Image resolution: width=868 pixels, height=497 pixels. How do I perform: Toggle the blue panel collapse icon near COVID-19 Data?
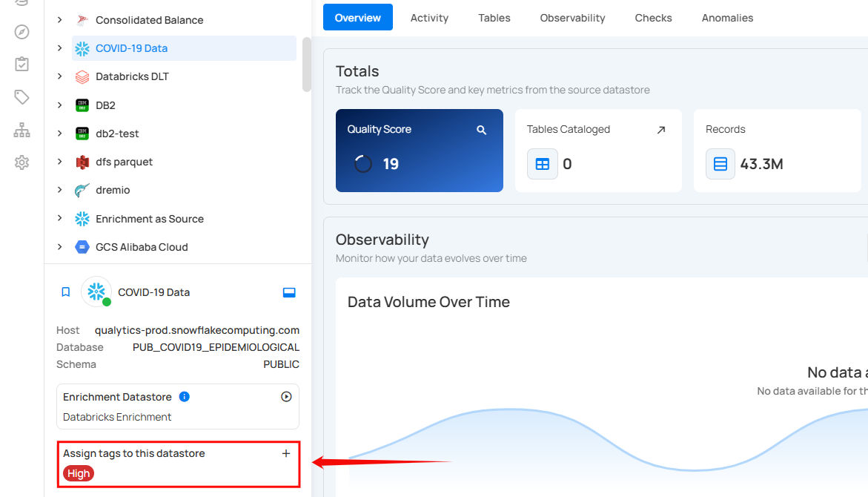[x=289, y=292]
